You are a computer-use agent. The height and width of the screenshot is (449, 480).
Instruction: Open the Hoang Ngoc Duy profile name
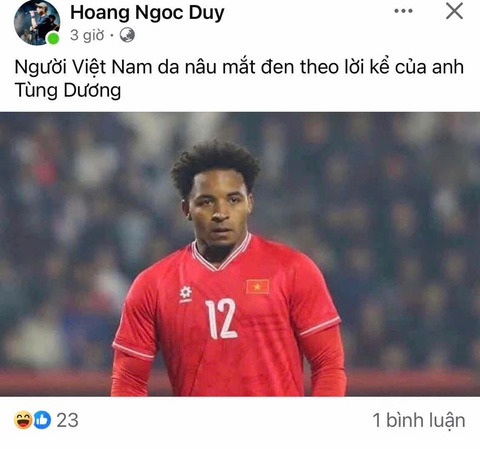(x=147, y=13)
